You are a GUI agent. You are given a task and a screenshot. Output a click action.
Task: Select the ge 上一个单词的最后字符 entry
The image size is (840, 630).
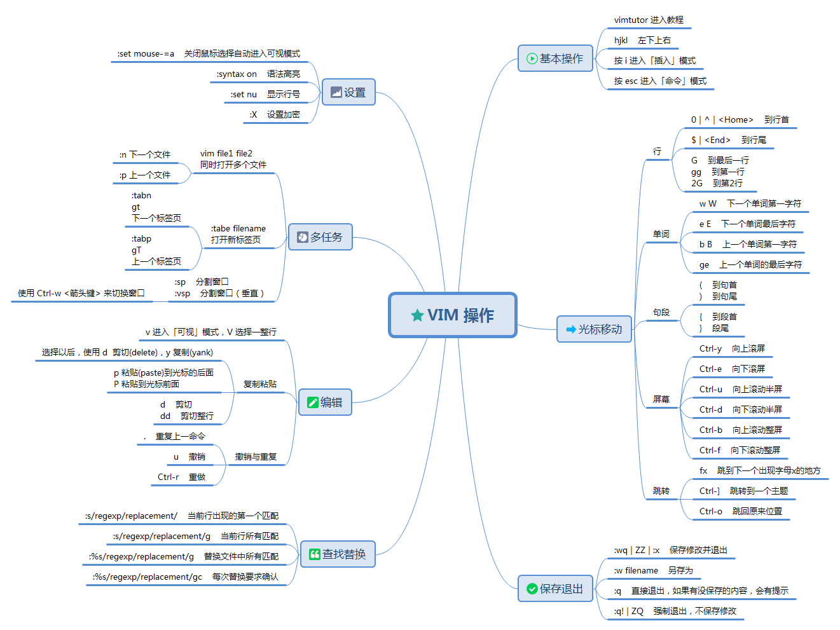click(x=750, y=264)
